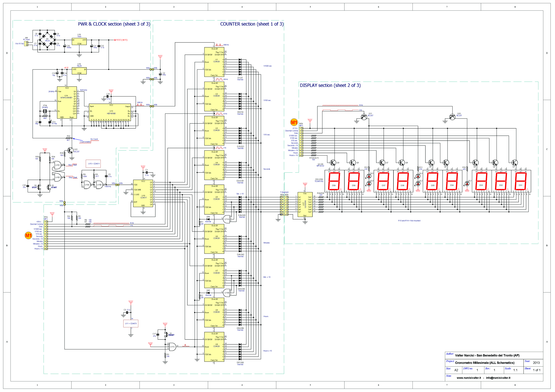Select the U15B gate symbol

point(100,185)
